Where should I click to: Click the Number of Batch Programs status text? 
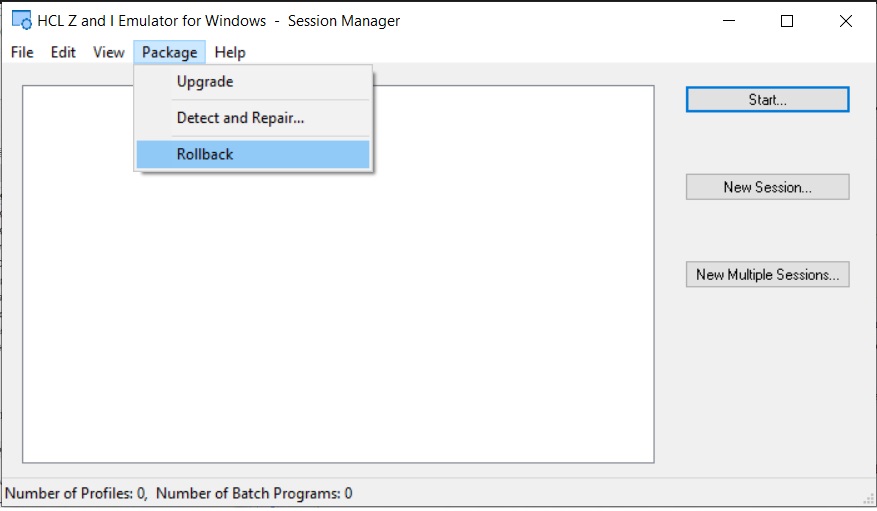[254, 493]
